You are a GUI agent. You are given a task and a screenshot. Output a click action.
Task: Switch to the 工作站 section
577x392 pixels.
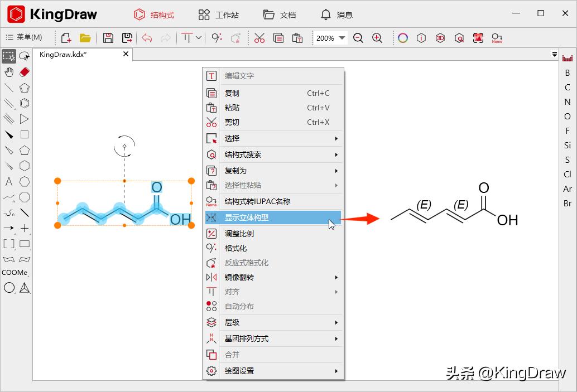[219, 14]
